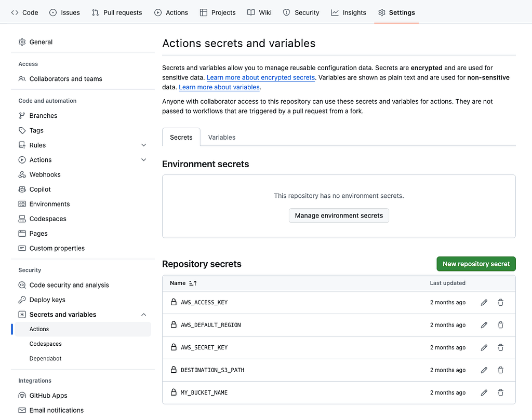The height and width of the screenshot is (420, 532).
Task: Open the top Security tab
Action: pyautogui.click(x=301, y=12)
